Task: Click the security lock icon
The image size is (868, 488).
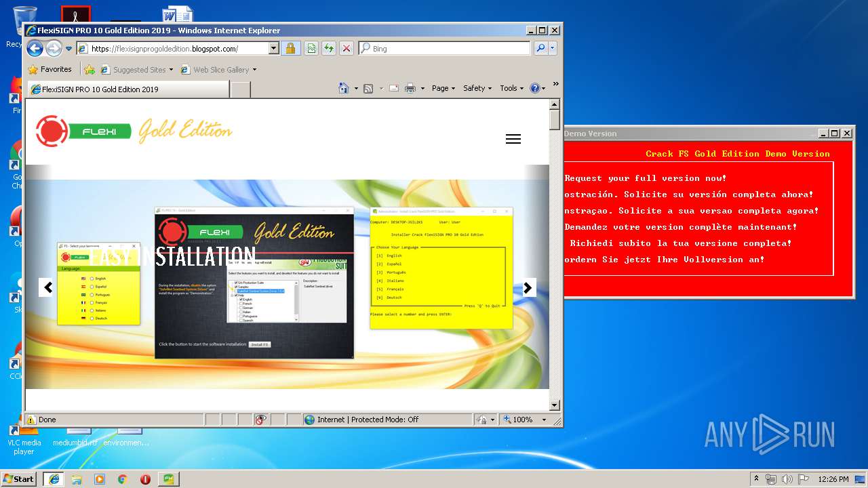Action: point(290,49)
